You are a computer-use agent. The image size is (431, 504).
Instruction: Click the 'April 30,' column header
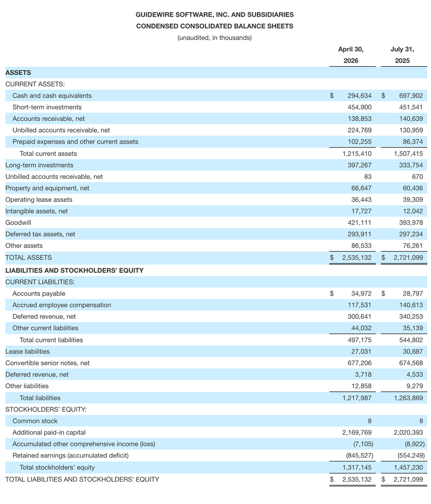pos(351,49)
